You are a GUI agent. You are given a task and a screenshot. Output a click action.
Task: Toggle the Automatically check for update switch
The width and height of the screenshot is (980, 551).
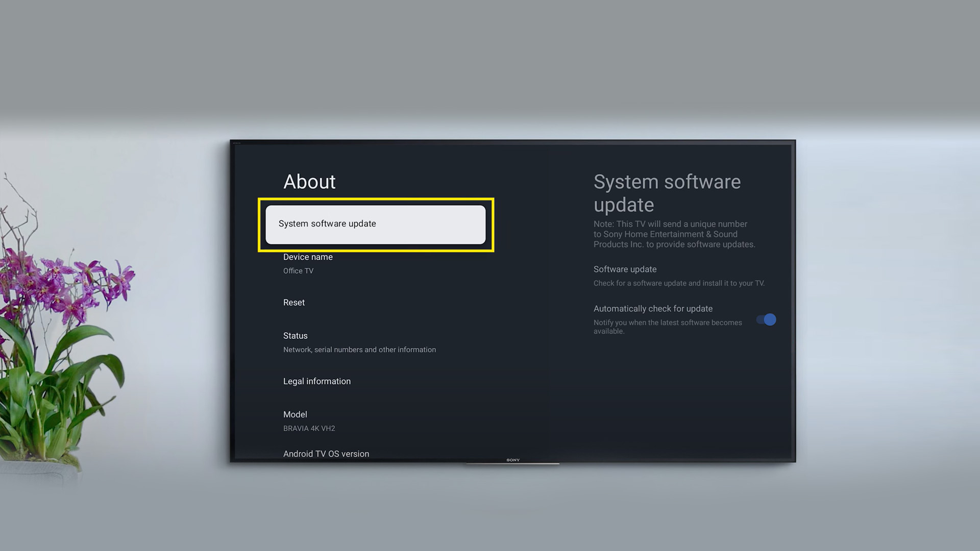point(766,320)
